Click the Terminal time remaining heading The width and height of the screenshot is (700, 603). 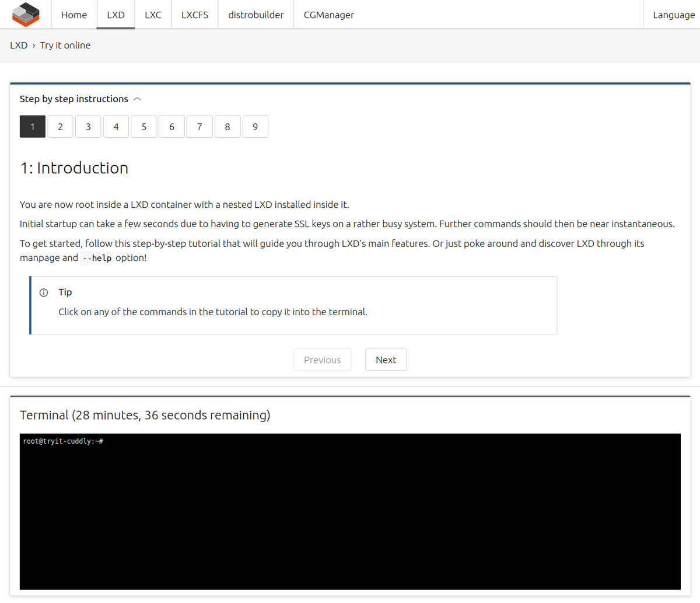(x=145, y=415)
